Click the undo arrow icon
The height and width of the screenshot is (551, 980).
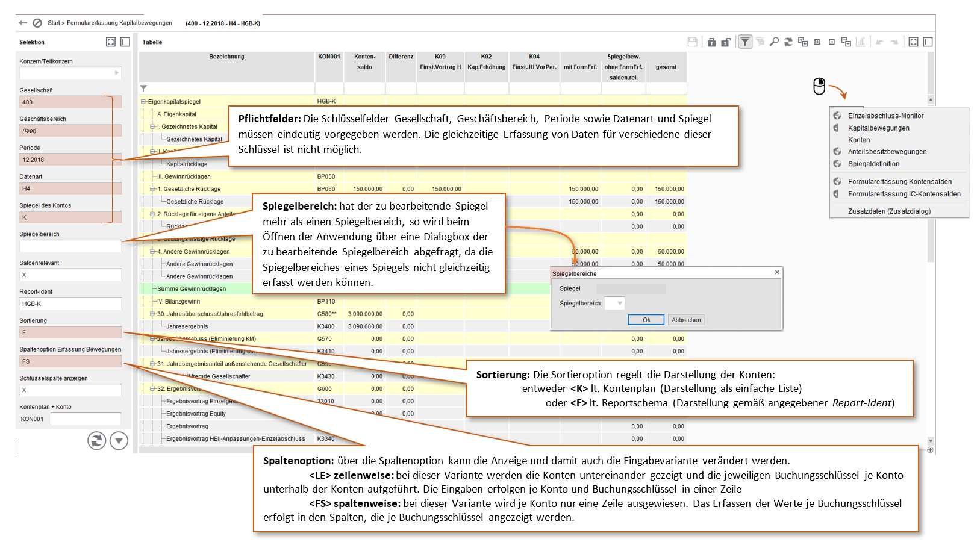(879, 42)
